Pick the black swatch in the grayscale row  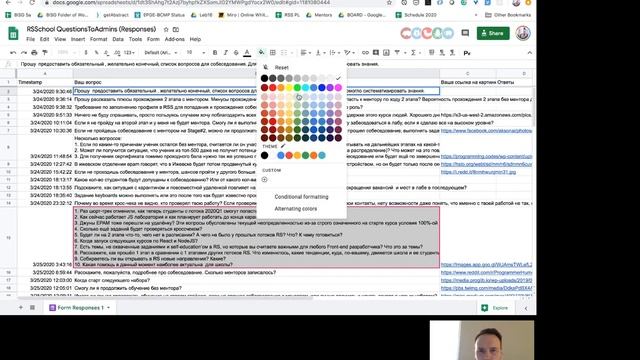(x=264, y=78)
